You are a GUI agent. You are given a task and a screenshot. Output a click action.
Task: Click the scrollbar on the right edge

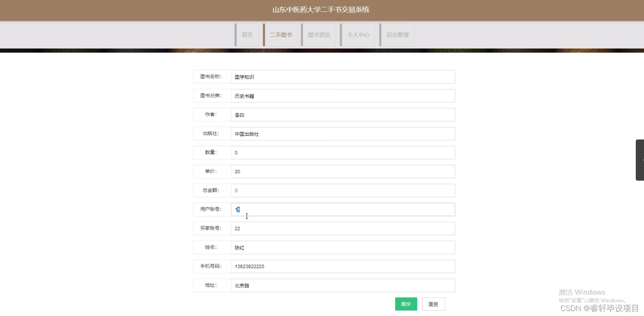(x=640, y=160)
